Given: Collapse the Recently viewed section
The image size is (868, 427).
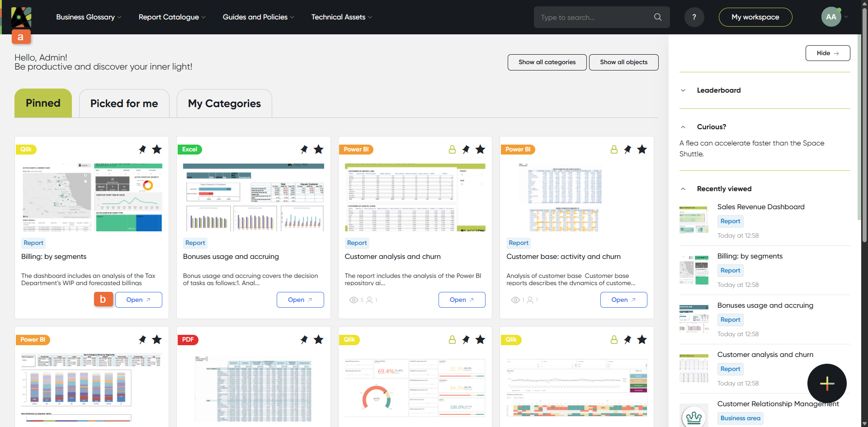Looking at the screenshot, I should 683,189.
